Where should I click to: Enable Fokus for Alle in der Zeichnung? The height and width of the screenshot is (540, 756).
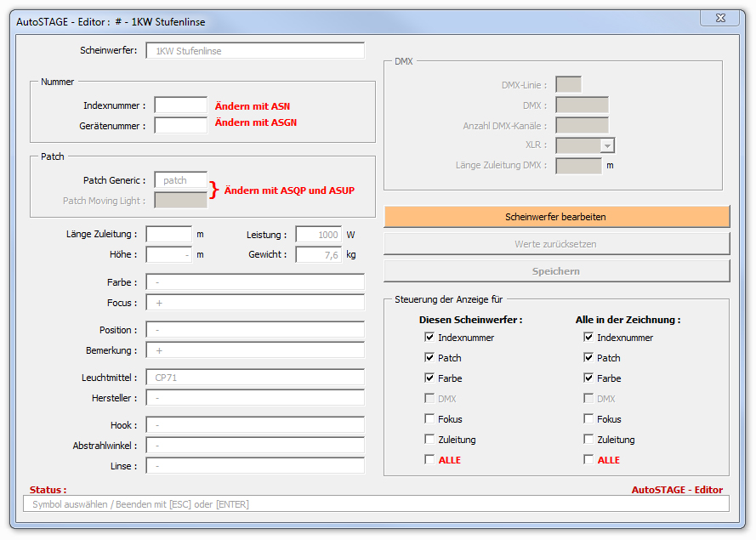588,419
